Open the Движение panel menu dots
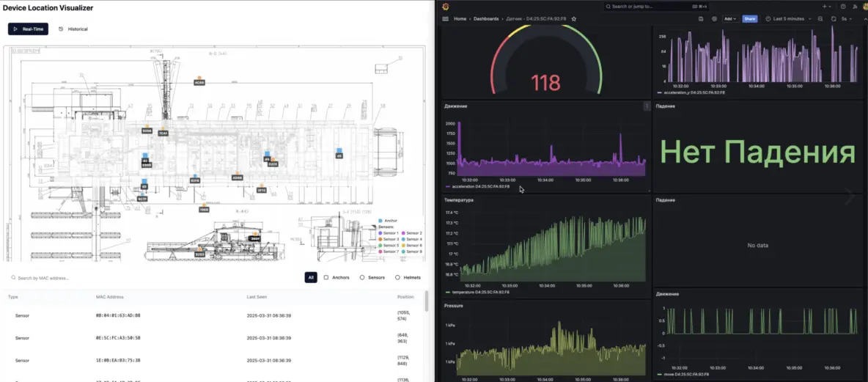This screenshot has height=382, width=868. [646, 106]
